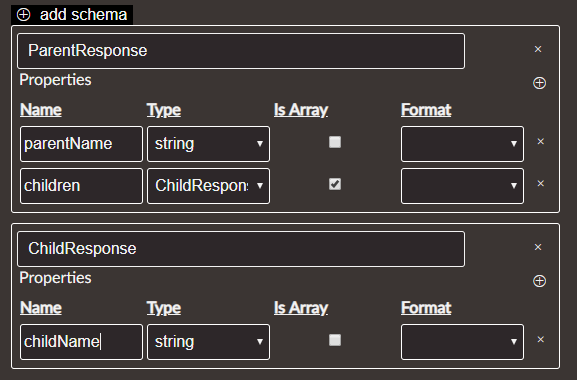Remove the parentName property row

pyautogui.click(x=540, y=141)
